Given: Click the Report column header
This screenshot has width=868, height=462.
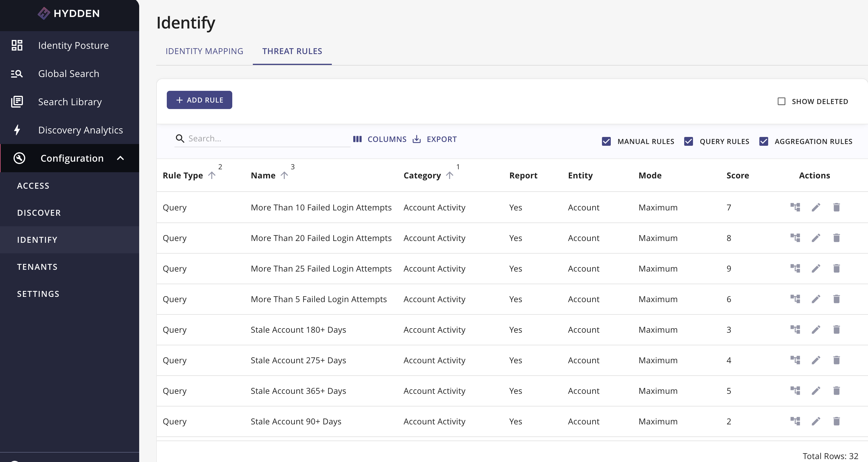Looking at the screenshot, I should pos(523,175).
